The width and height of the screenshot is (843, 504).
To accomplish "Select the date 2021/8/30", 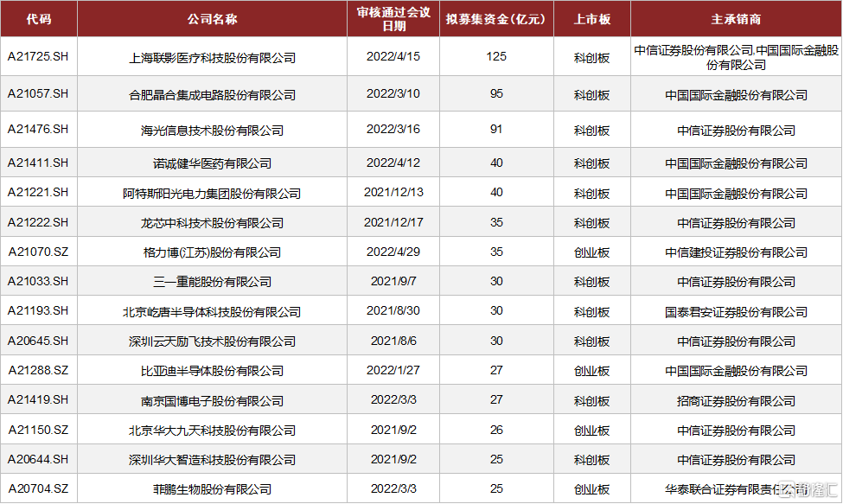I will coord(393,310).
